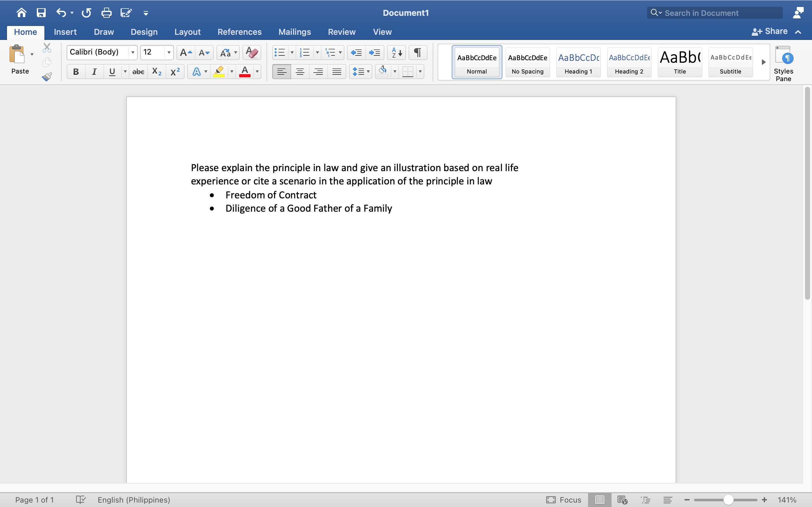Switch to the References ribbon tab
The height and width of the screenshot is (507, 812).
pyautogui.click(x=239, y=32)
